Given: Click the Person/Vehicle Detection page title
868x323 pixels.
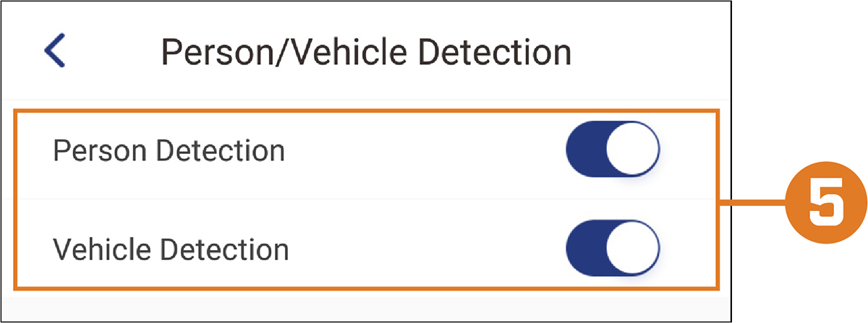Looking at the screenshot, I should point(366,53).
